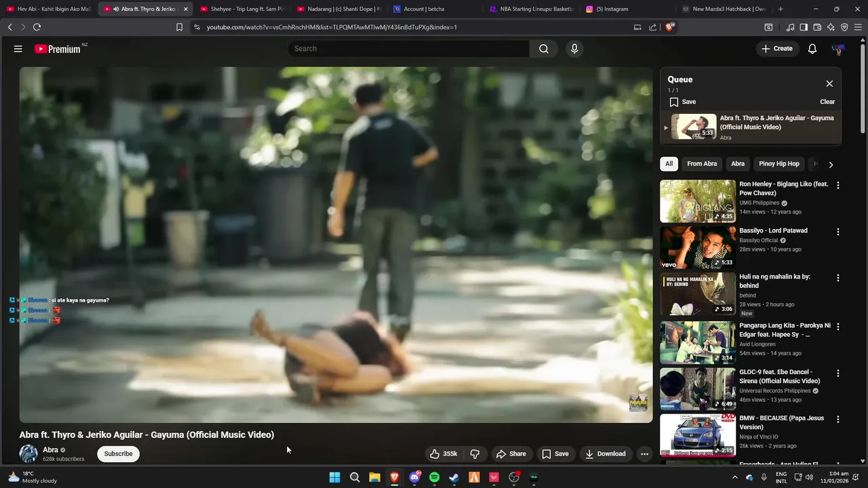Click the search magnifier button
868x488 pixels.
coord(544,49)
